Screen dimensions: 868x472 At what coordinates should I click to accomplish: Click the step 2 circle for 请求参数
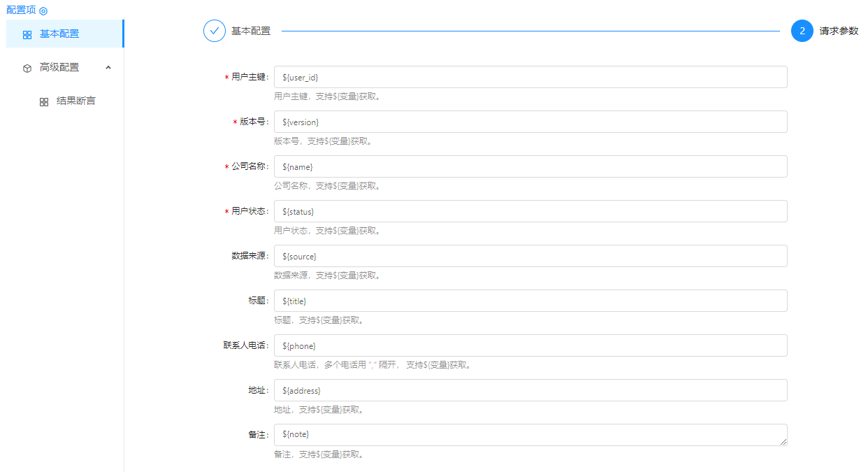click(x=802, y=31)
